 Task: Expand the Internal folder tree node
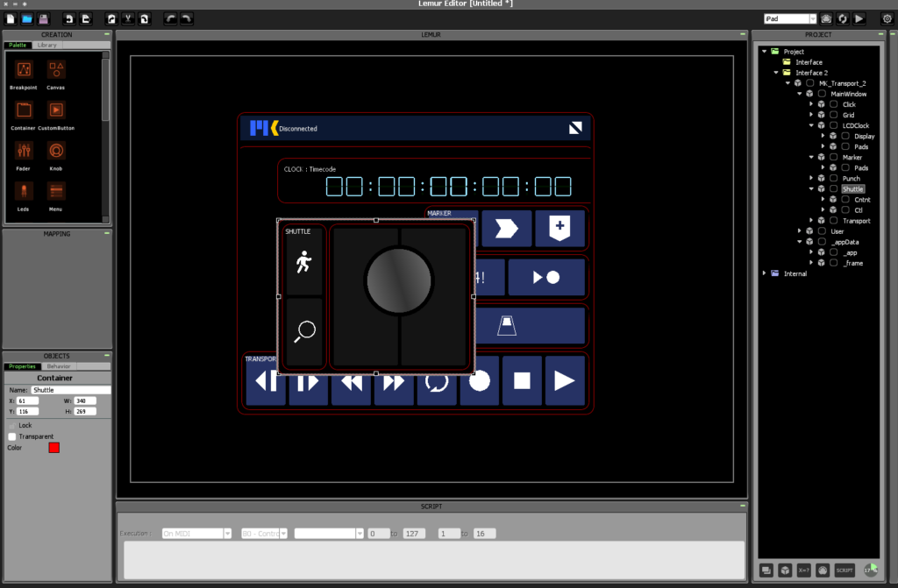[764, 273]
